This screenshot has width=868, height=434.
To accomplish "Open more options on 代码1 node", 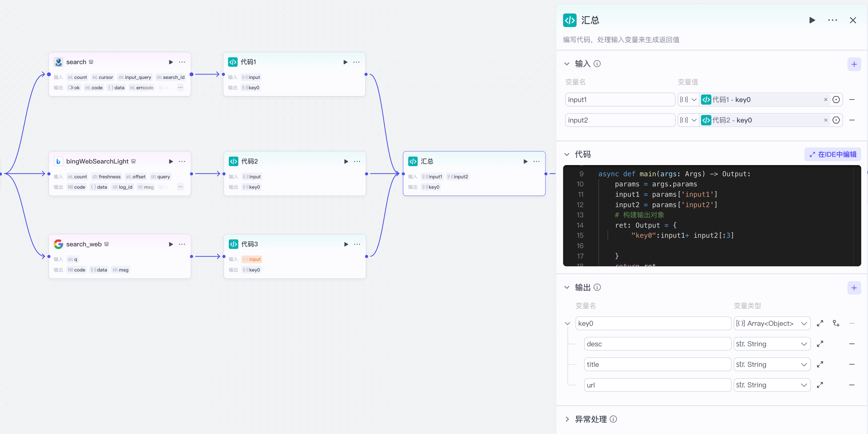I will (356, 62).
